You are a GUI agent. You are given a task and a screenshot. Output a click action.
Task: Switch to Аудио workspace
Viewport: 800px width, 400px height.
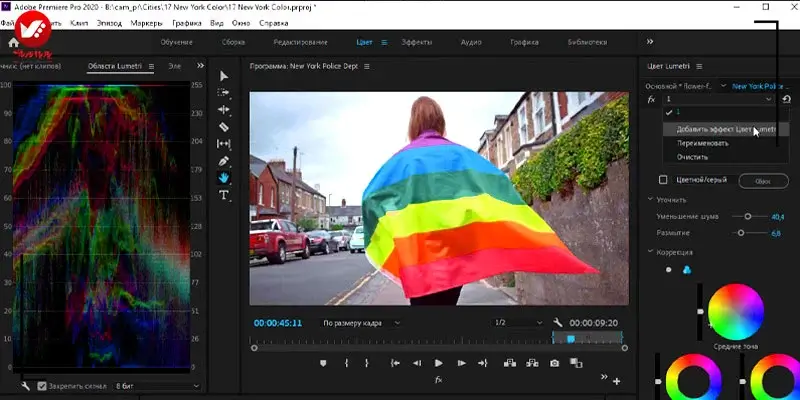[x=471, y=42]
